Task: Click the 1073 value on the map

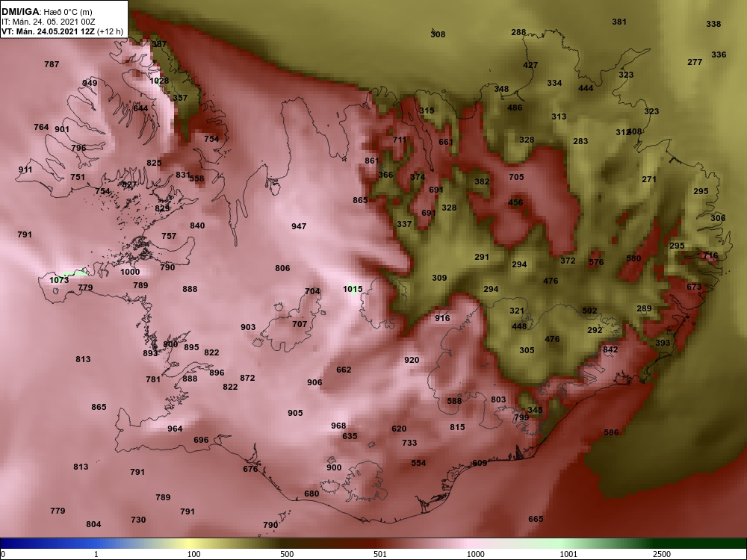Action: pyautogui.click(x=59, y=280)
